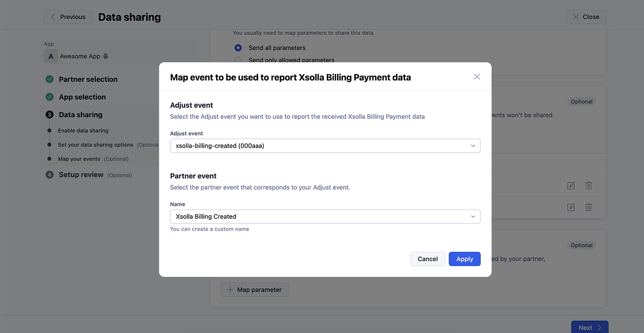This screenshot has height=333, width=644.
Task: Click the first row trash delete icon
Action: (589, 186)
